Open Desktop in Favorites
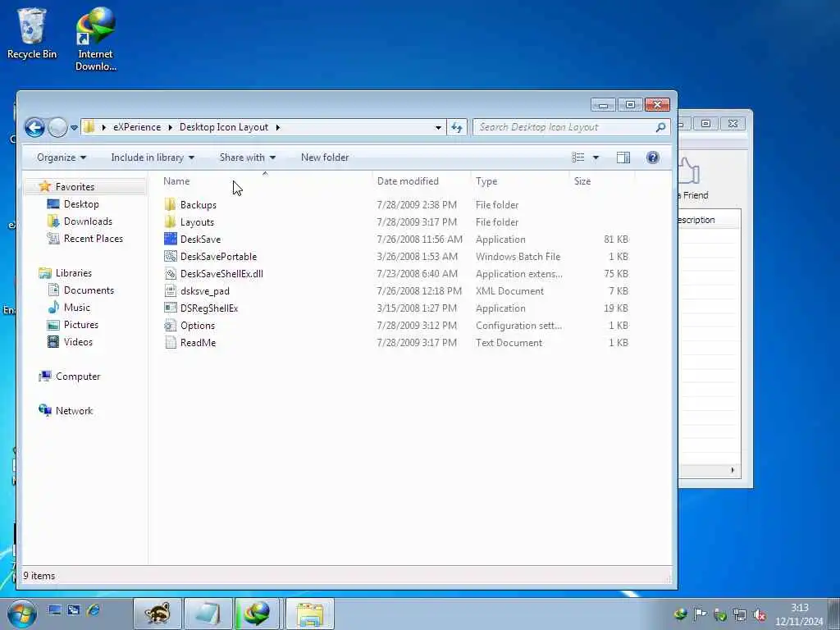Image resolution: width=840 pixels, height=630 pixels. pyautogui.click(x=81, y=204)
